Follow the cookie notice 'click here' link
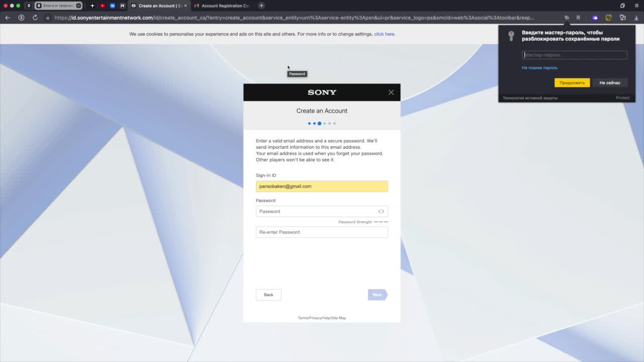This screenshot has height=362, width=644. [x=384, y=34]
